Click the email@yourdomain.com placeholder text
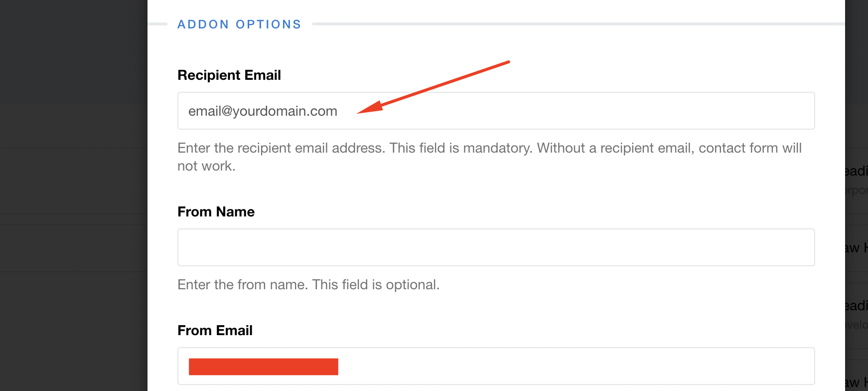 pos(263,111)
